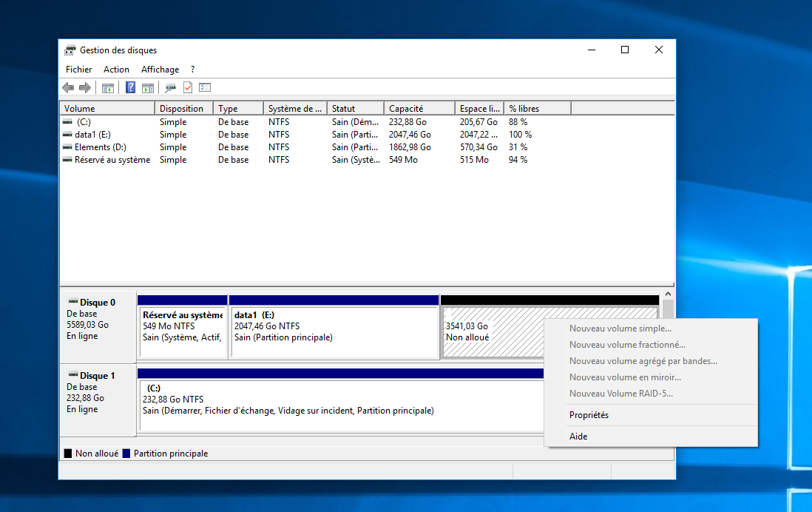The image size is (812, 512).
Task: Open the Action menu
Action: coord(116,70)
